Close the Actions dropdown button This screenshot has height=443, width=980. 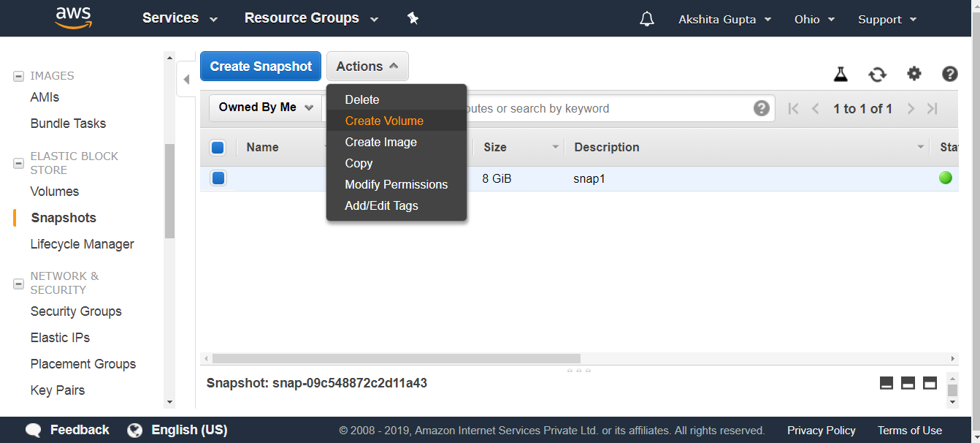pyautogui.click(x=367, y=67)
